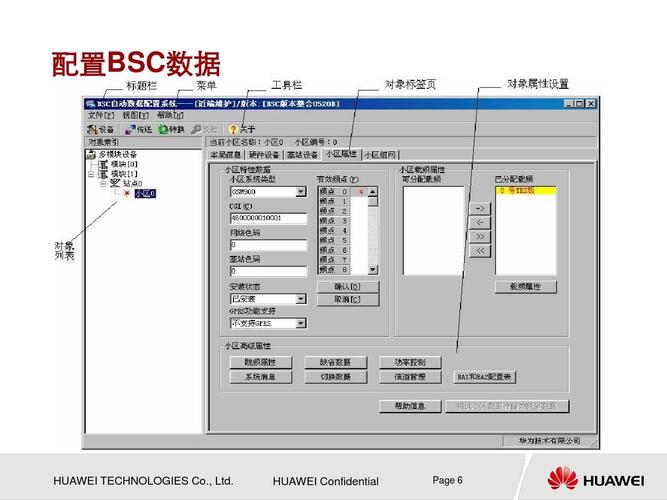Viewport: 667px width, 500px height.
Task: Click the 频点 8 row
Action: click(342, 269)
